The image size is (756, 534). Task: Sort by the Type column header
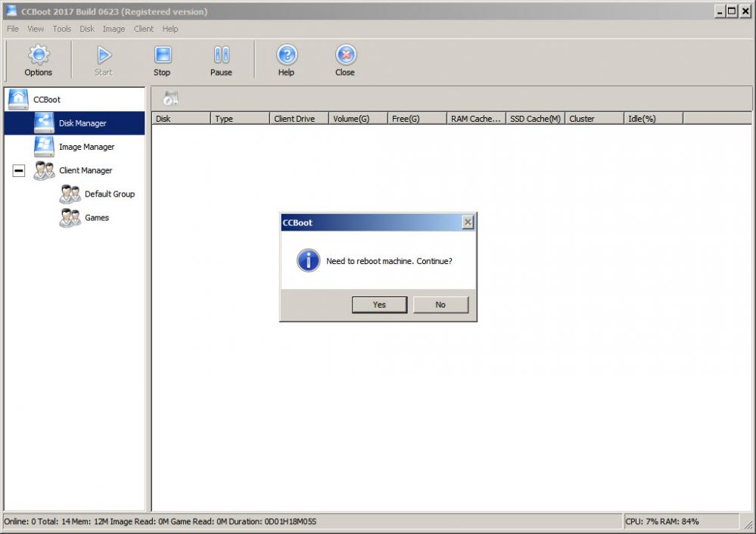pyautogui.click(x=240, y=119)
